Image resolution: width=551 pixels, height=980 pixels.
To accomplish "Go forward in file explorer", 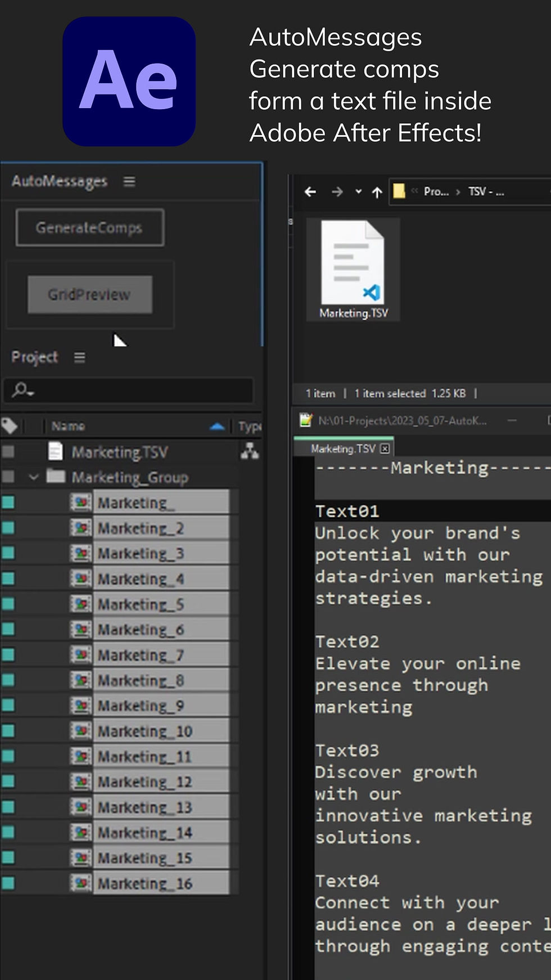I will pos(337,192).
